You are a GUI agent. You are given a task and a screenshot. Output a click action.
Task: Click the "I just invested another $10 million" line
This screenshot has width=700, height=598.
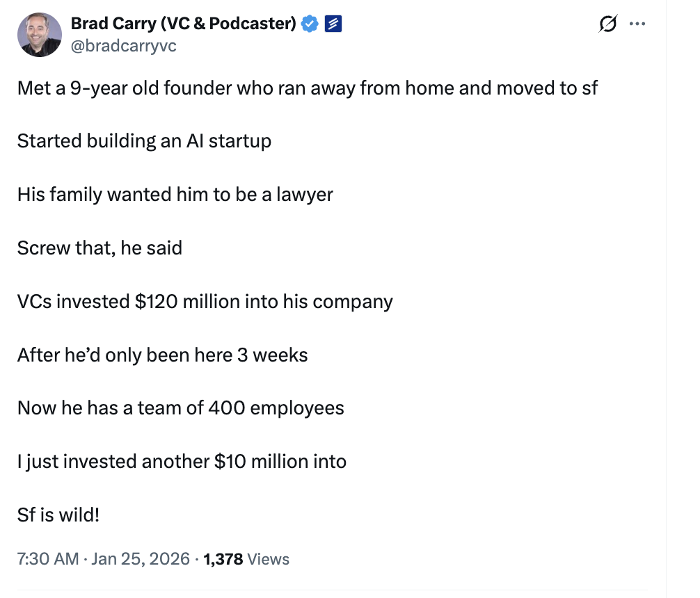[x=182, y=461]
